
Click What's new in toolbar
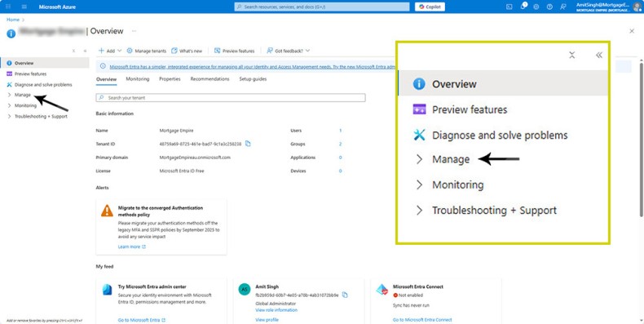[187, 51]
